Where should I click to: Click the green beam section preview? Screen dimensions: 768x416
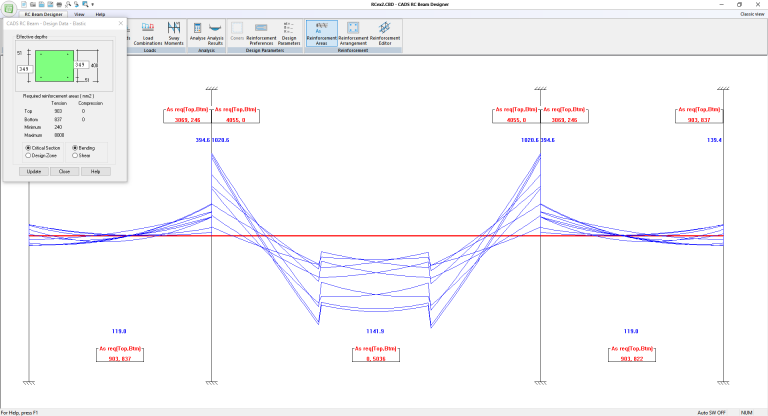(x=54, y=66)
